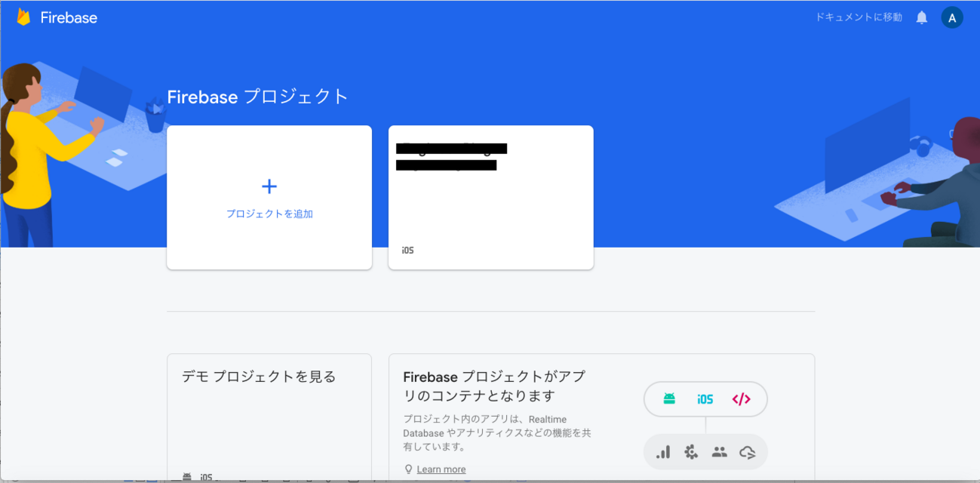Open the Learn more link

pos(441,469)
